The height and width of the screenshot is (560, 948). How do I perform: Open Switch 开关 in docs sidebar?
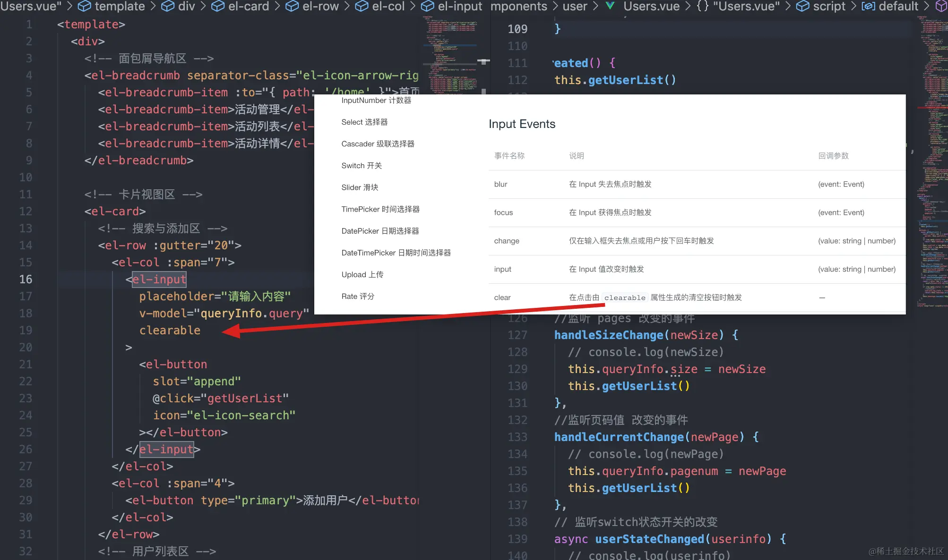click(362, 165)
